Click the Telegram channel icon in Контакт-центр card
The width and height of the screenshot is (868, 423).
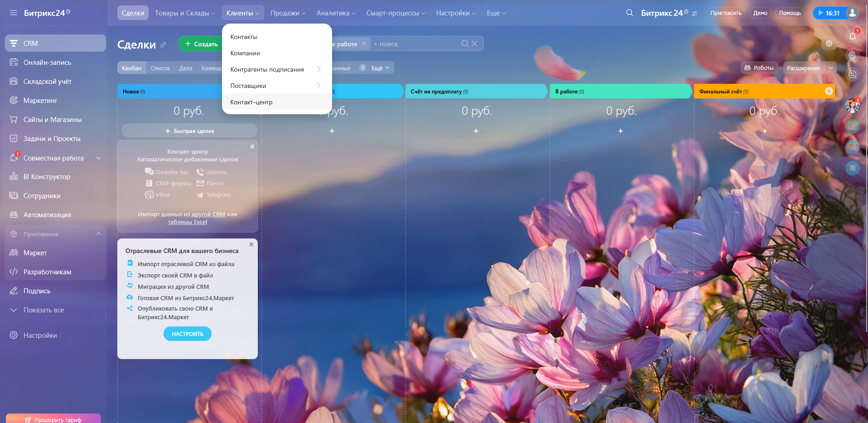point(200,195)
